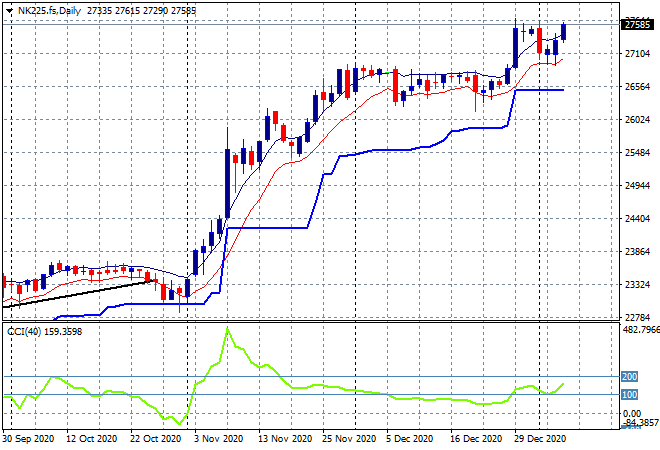
Task: Click the 25 Nov 2020 date label
Action: pos(349,439)
